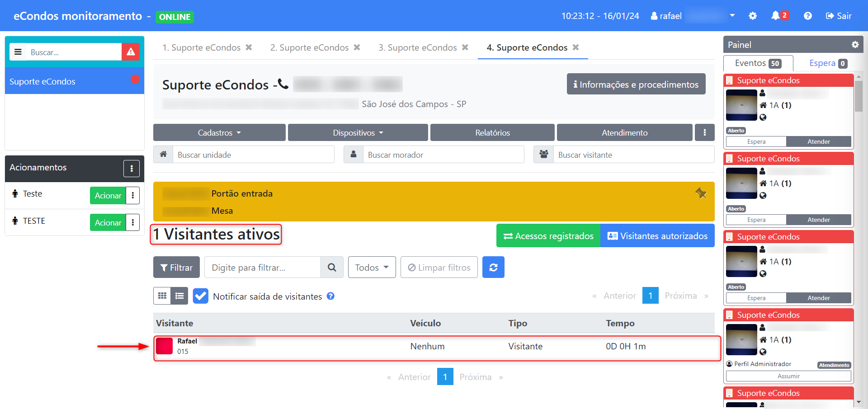Expand Dispositivos dropdown menu
The height and width of the screenshot is (409, 868).
[358, 132]
